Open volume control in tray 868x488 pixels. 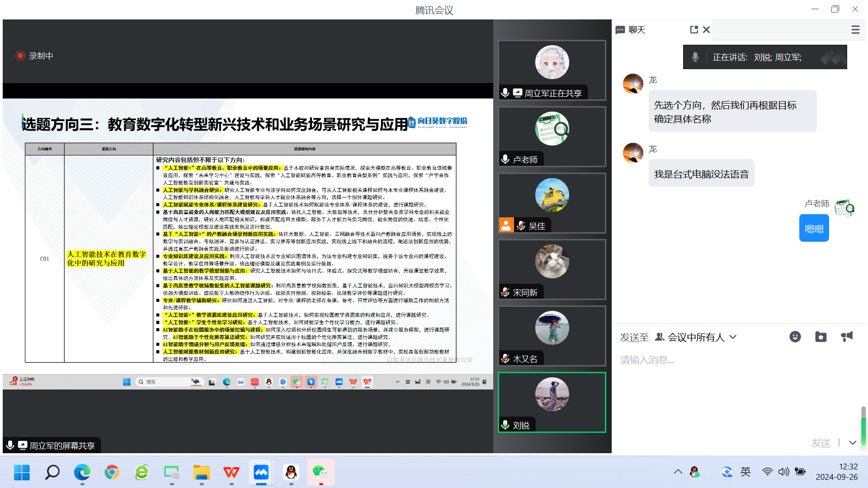783,472
